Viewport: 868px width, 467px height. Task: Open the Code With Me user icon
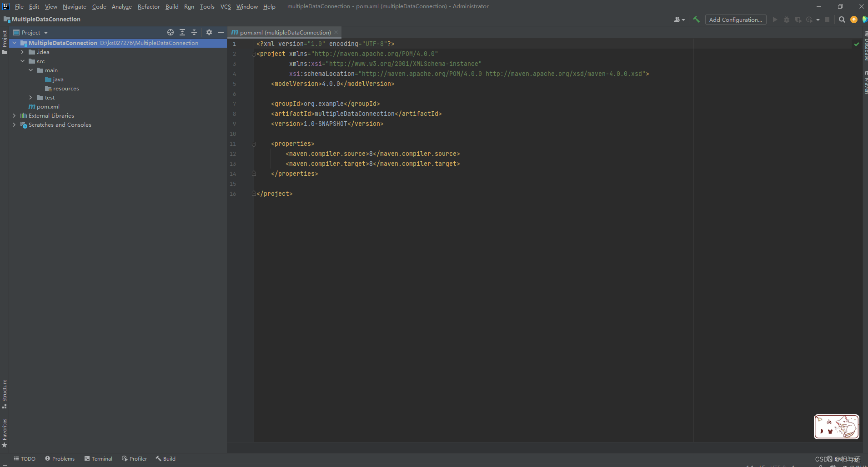point(679,20)
